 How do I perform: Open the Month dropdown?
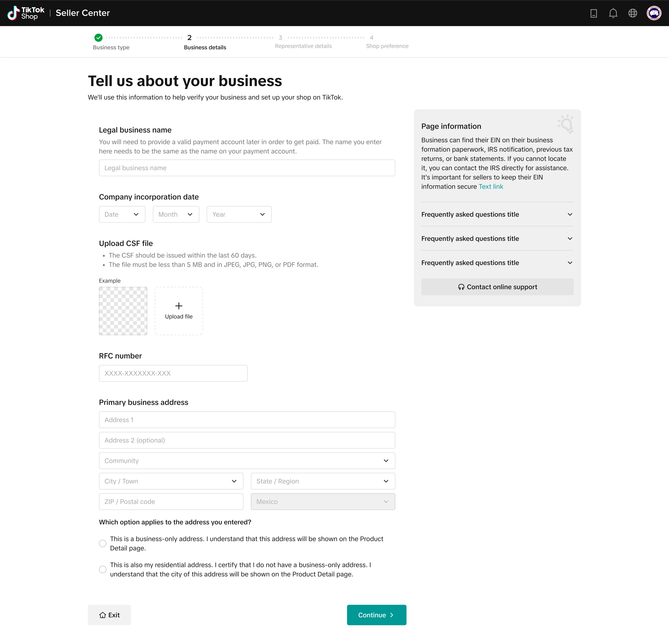point(176,215)
